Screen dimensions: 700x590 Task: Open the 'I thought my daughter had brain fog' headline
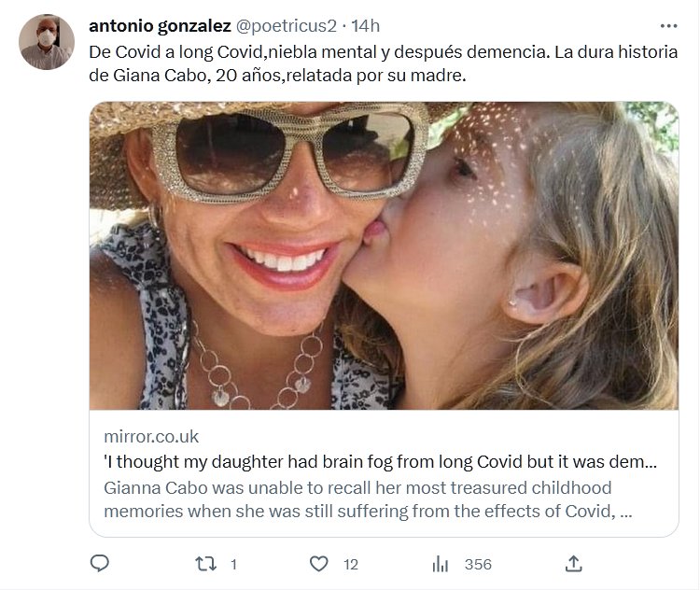(379, 461)
